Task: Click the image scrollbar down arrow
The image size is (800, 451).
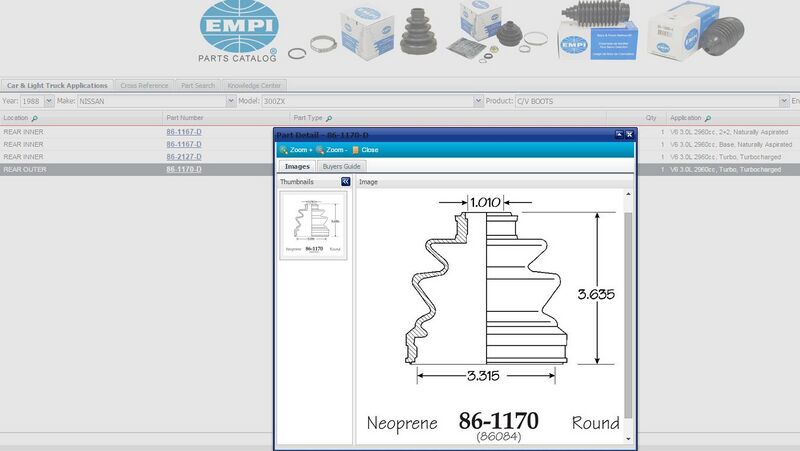Action: pos(628,438)
